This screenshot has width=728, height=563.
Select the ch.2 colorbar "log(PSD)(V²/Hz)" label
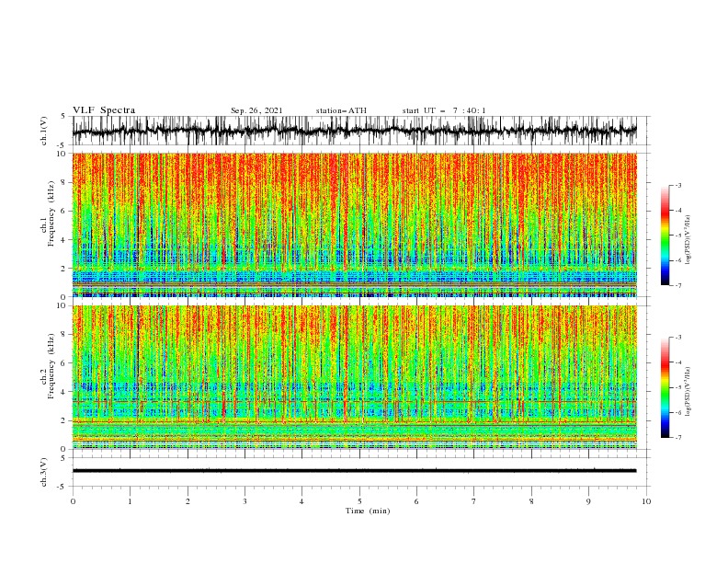(x=688, y=392)
